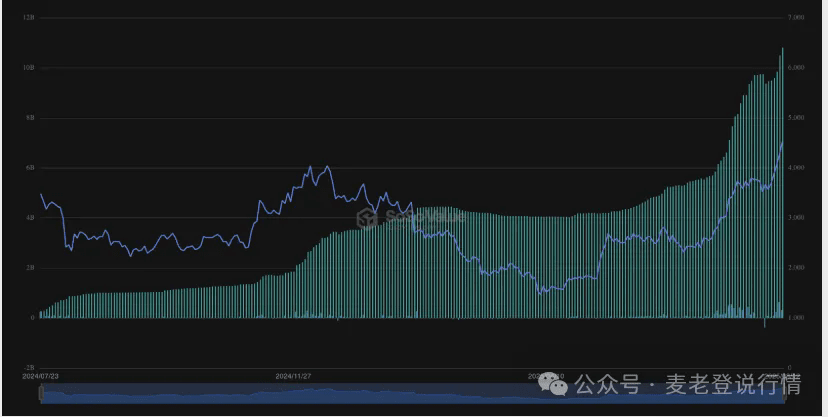Click the 2024/11/27 date label
The image size is (828, 417).
coord(293,376)
